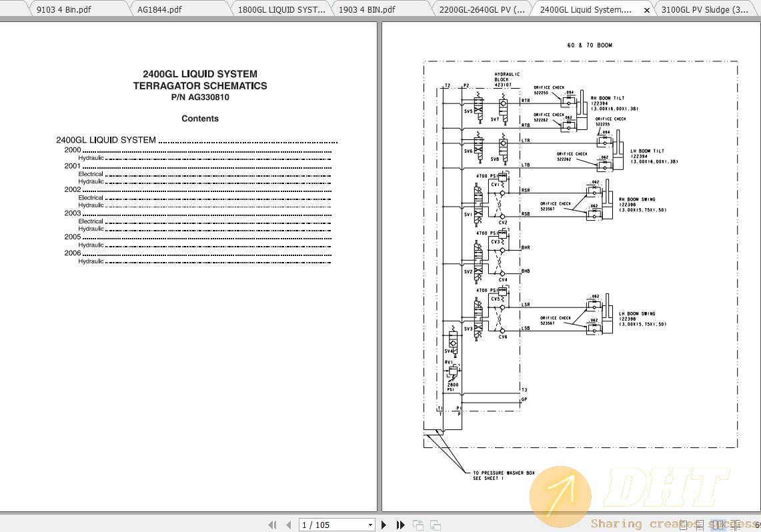Click the P/N AG330810 part number text

[200, 97]
